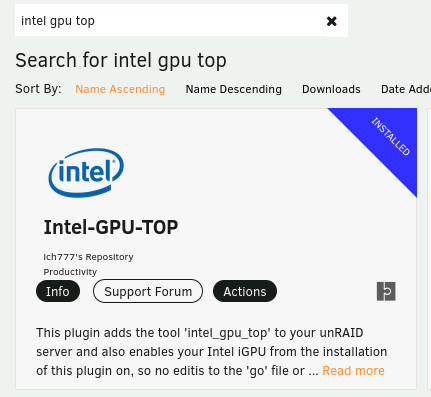431x397 pixels.
Task: Sort results by Downloads
Action: tap(331, 89)
